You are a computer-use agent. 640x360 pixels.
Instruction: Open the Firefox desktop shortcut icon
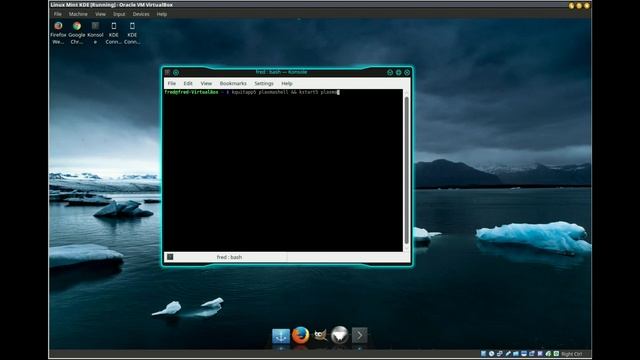[x=58, y=26]
